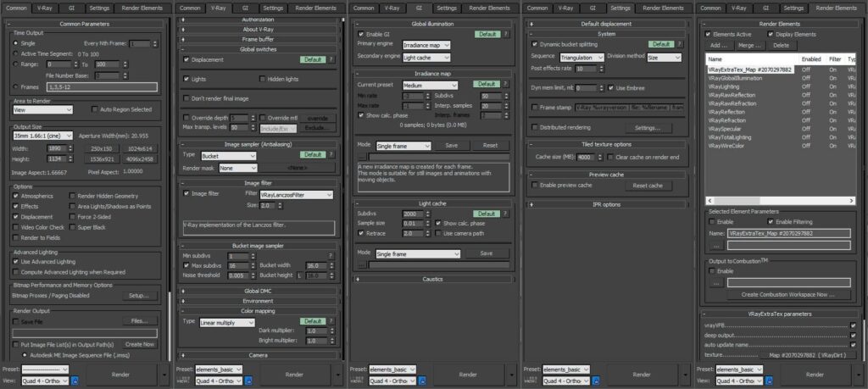Screen dimensions: 868x389
Task: Click the lock-view icon in the Common panel
Action: pyautogui.click(x=75, y=381)
